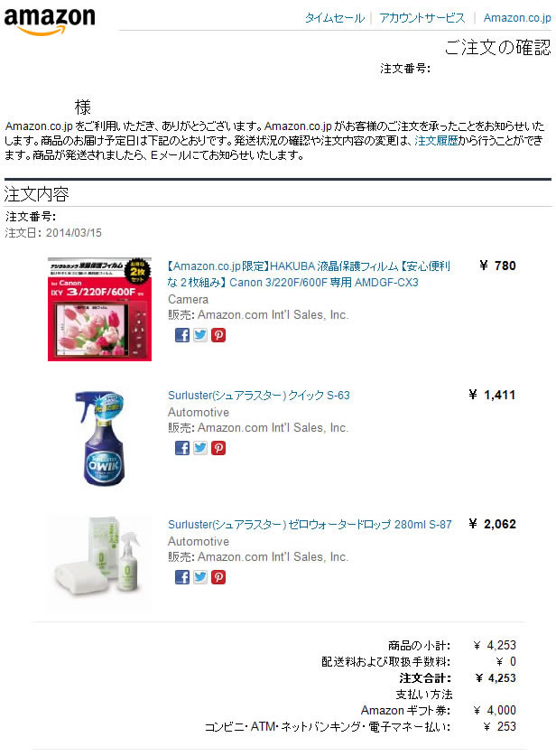This screenshot has height=756, width=556.
Task: Share Surluster Quick S-63 on Facebook
Action: (182, 448)
